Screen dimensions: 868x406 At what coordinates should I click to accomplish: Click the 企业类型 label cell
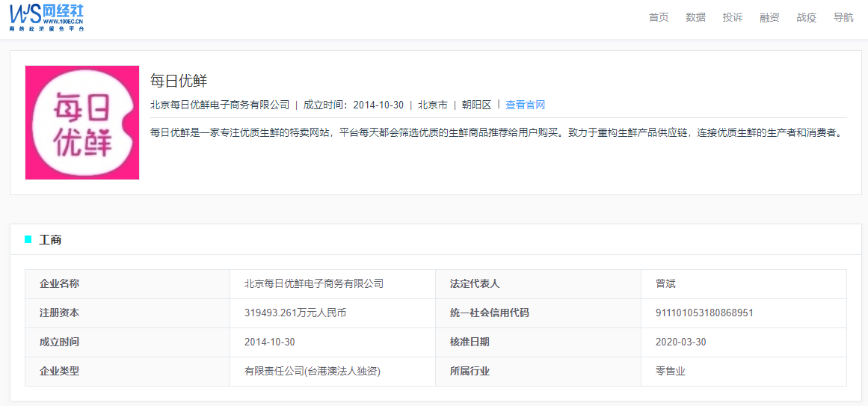[x=127, y=371]
